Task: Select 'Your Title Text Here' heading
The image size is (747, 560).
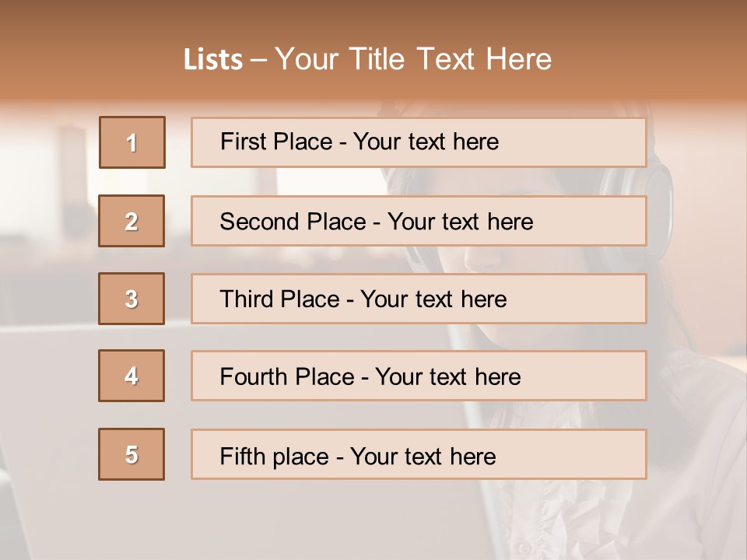Action: [x=413, y=59]
